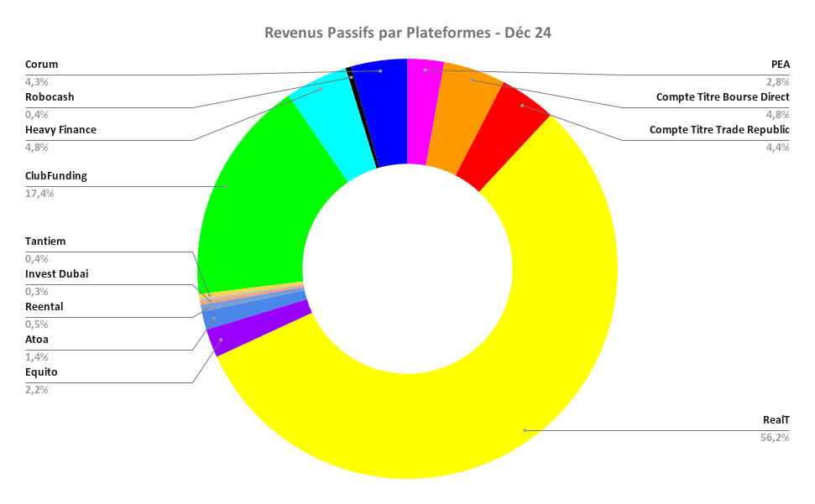This screenshot has width=815, height=504.
Task: Click the chart title 'Revenus Passifs par Plateformes'
Action: (407, 33)
